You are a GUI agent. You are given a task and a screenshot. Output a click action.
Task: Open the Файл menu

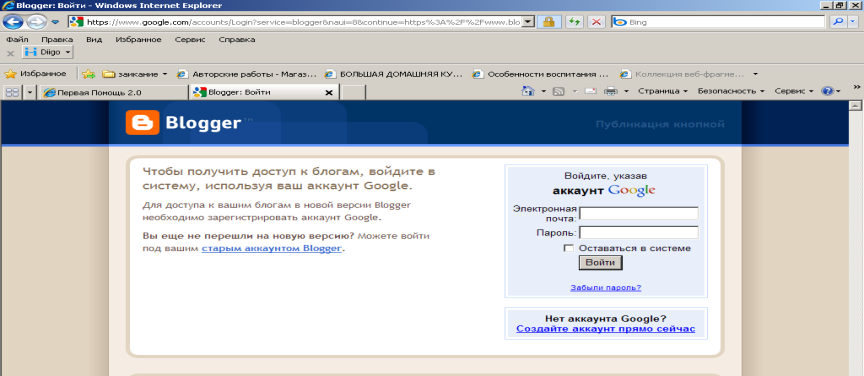17,40
